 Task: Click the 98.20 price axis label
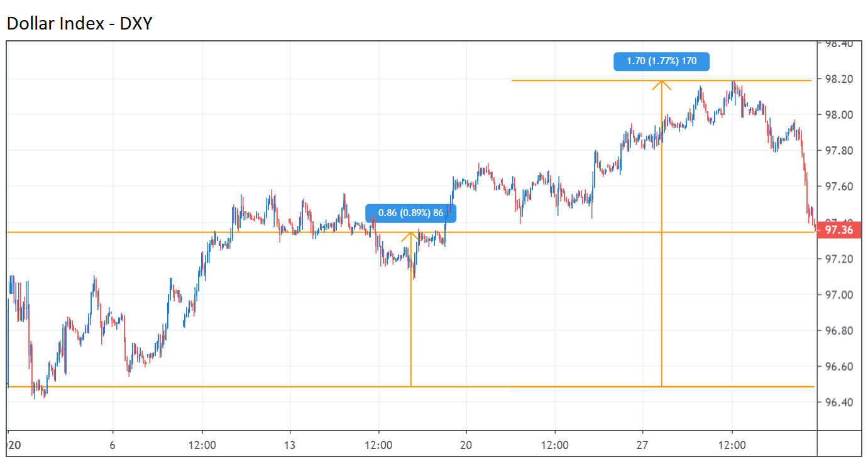pos(837,79)
